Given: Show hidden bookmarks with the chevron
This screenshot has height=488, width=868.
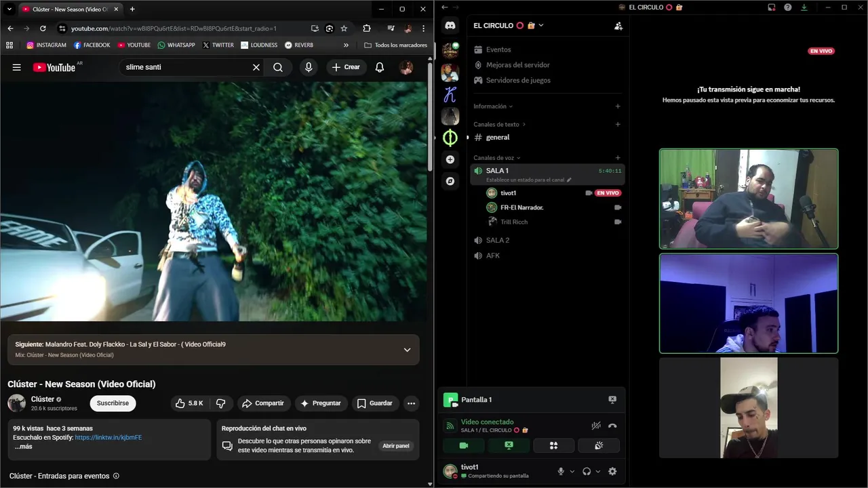Looking at the screenshot, I should pos(346,45).
